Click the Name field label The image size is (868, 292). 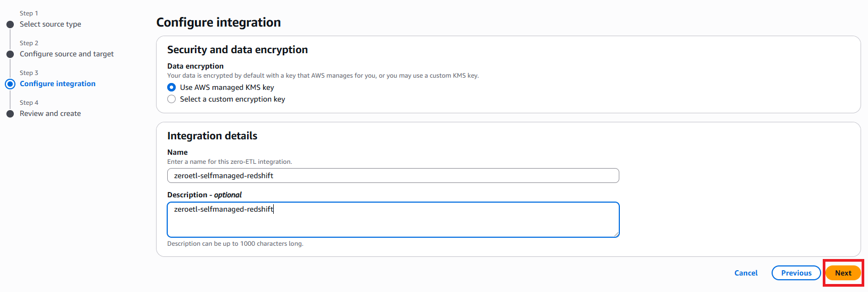tap(177, 152)
